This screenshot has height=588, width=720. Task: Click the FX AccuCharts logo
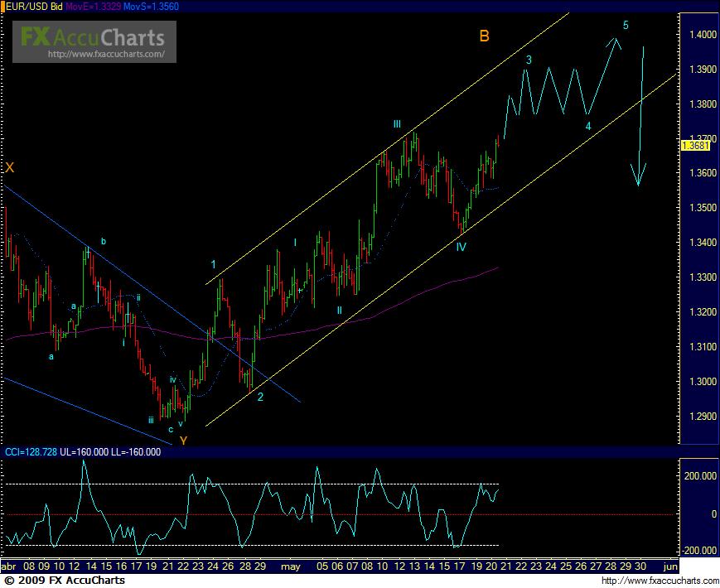coord(92,36)
